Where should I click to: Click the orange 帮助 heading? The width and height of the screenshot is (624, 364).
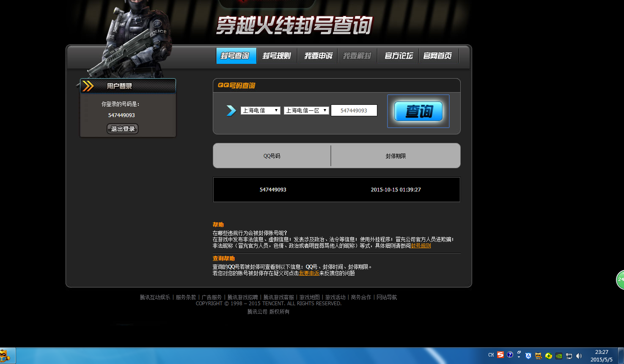[218, 224]
